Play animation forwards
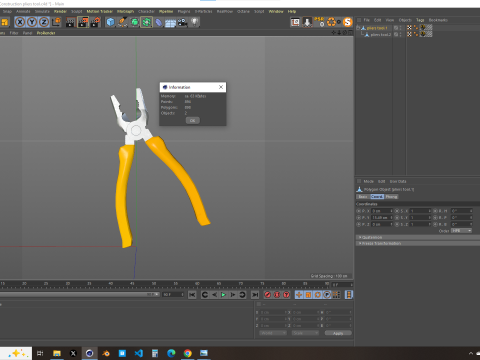 tap(223, 295)
